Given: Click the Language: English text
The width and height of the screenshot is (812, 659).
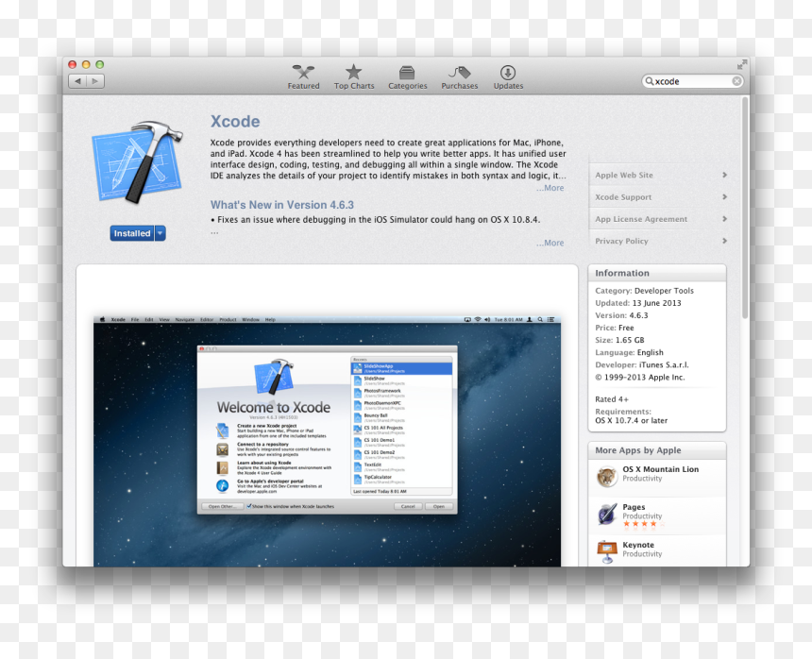Looking at the screenshot, I should coord(629,352).
